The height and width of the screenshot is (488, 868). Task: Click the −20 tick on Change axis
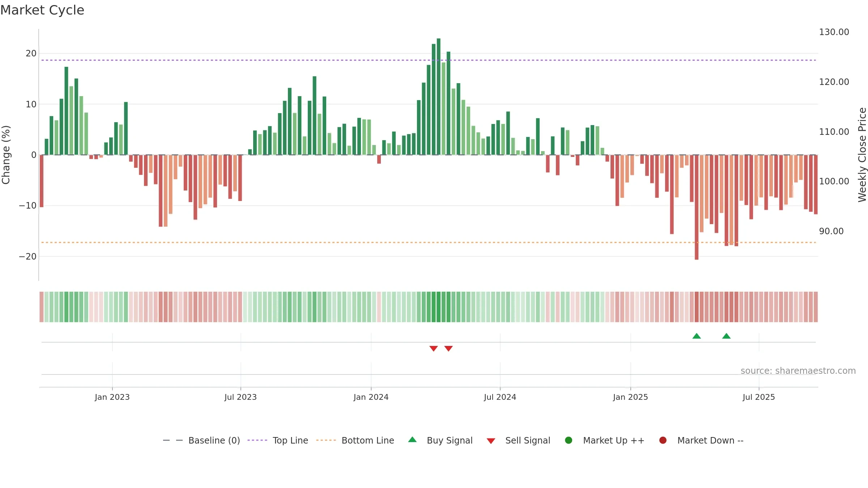point(28,257)
